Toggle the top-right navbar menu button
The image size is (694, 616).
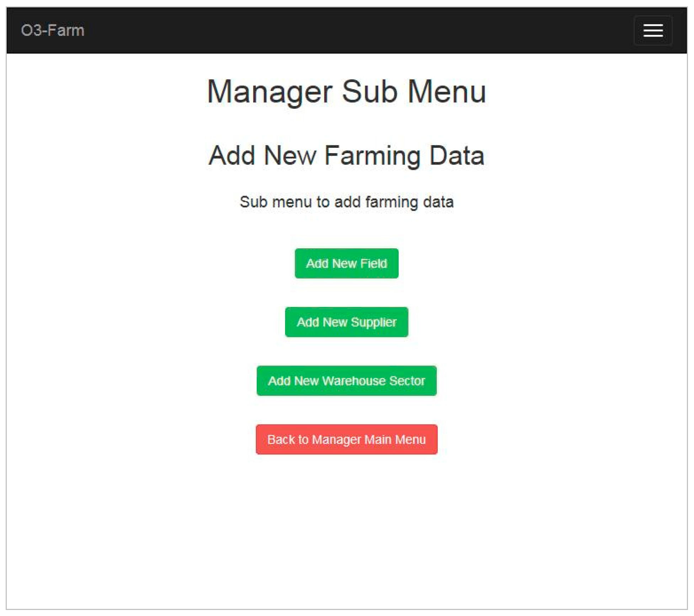pyautogui.click(x=653, y=30)
